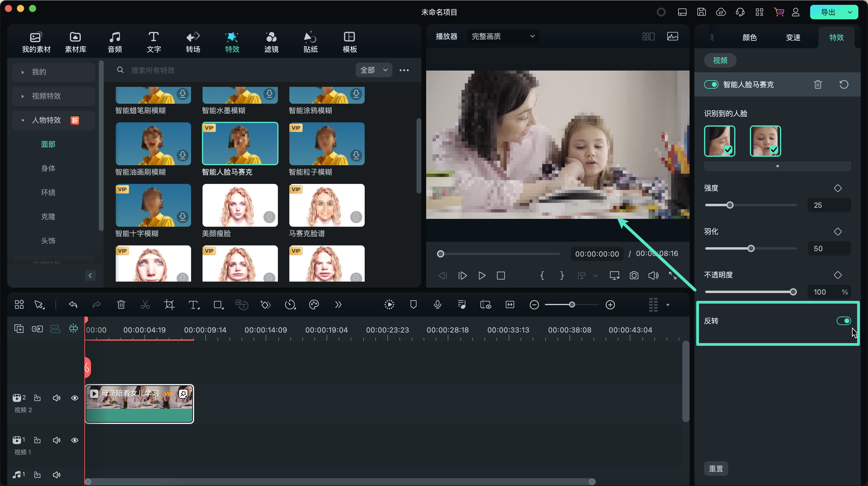Uncheck the second recognized girl face

(765, 141)
